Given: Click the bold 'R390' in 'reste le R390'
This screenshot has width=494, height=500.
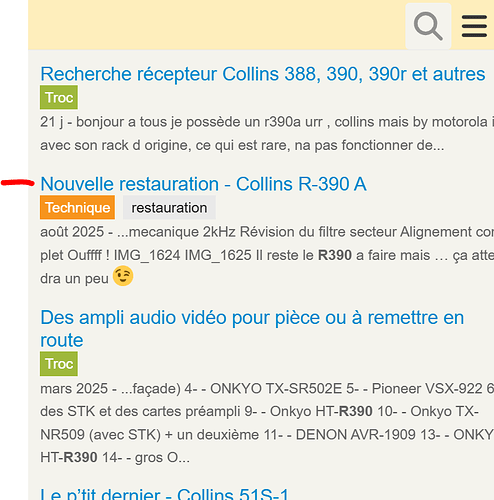Looking at the screenshot, I should tap(335, 255).
